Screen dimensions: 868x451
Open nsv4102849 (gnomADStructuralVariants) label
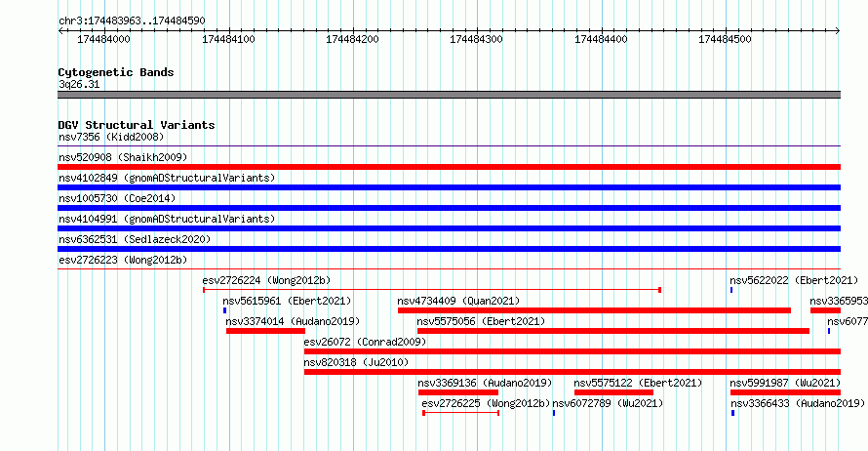[x=167, y=178]
